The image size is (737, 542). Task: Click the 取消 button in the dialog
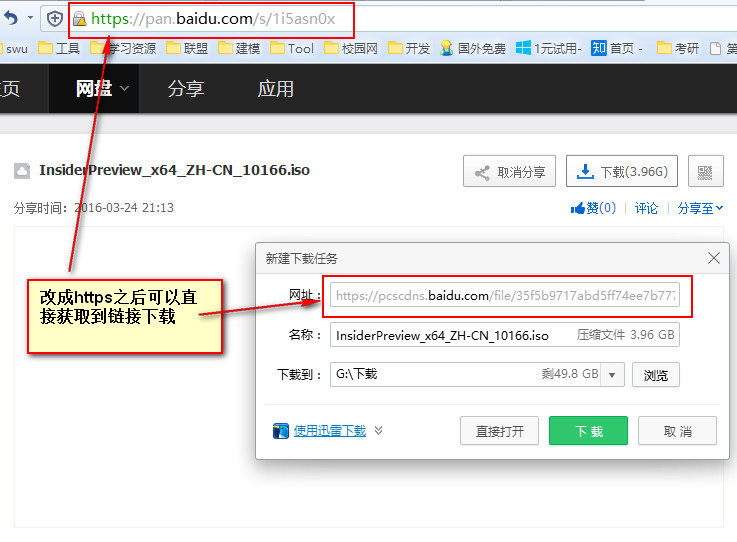pyautogui.click(x=677, y=431)
